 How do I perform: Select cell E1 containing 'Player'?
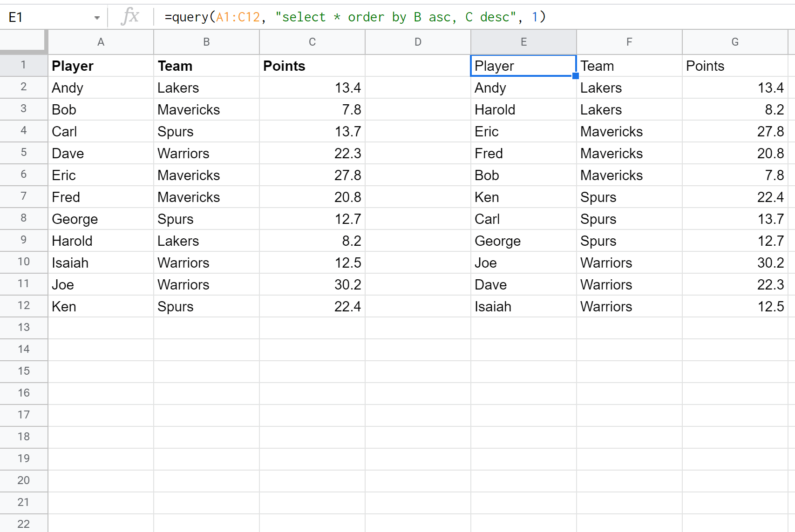click(523, 66)
